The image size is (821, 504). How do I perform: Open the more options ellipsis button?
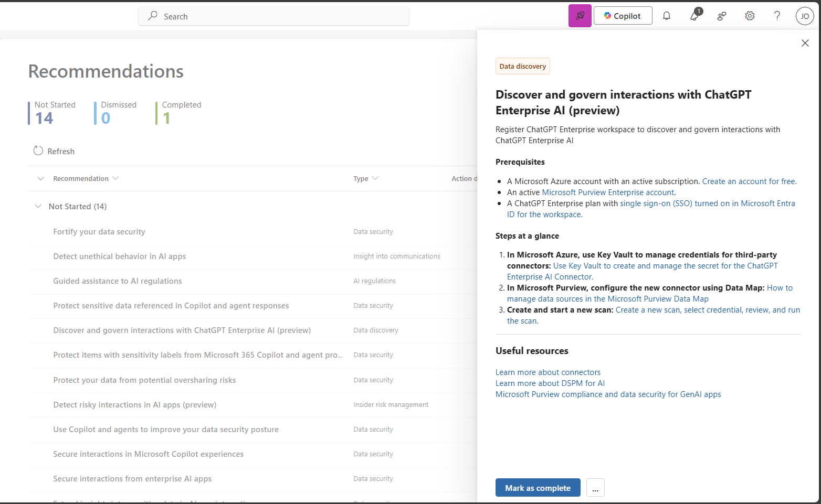595,488
